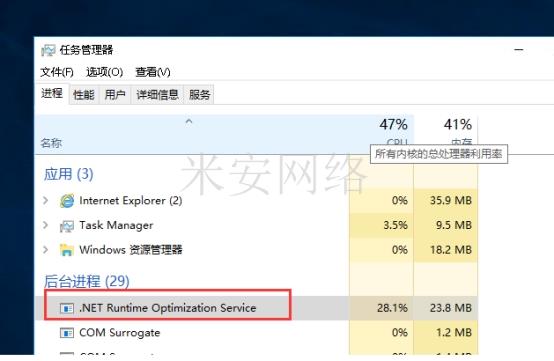Select the .NET Runtime Optimization Service row
Image resolution: width=554 pixels, height=361 pixels.
(257, 308)
